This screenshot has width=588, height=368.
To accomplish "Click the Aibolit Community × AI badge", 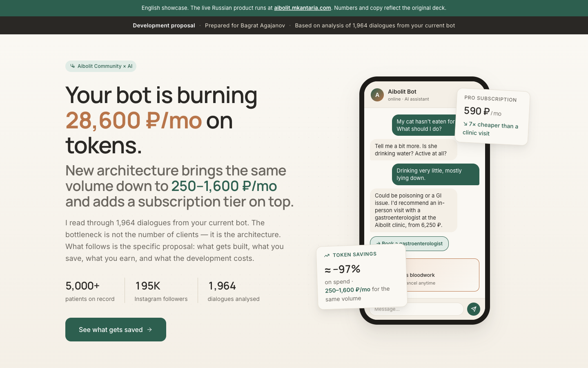I will click(x=101, y=66).
